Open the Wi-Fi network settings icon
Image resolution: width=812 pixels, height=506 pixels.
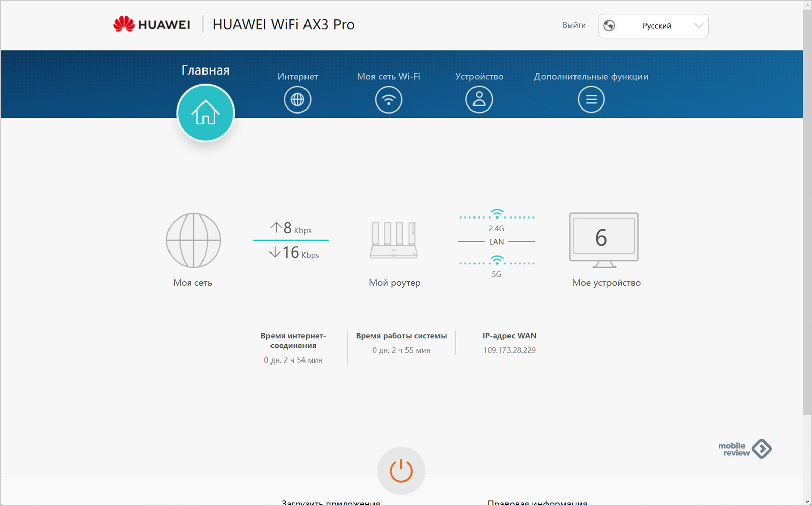click(389, 99)
